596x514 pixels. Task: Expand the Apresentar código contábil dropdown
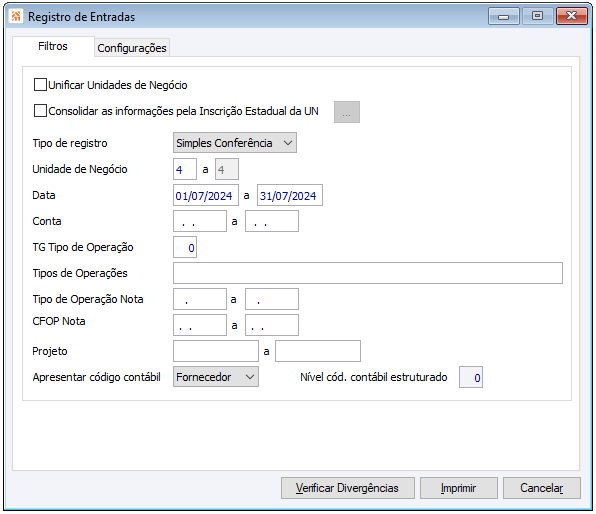click(x=216, y=377)
